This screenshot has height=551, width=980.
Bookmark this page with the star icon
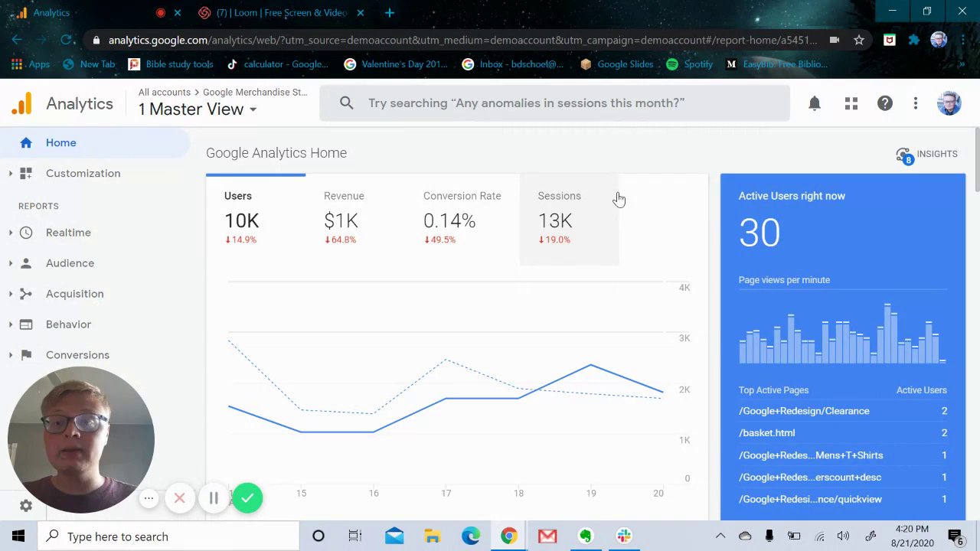pyautogui.click(x=859, y=40)
